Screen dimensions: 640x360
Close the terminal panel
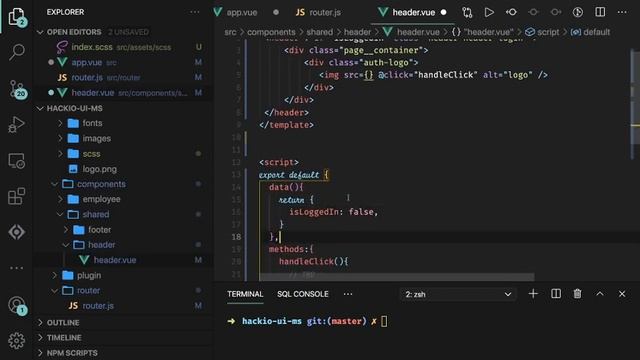[622, 294]
